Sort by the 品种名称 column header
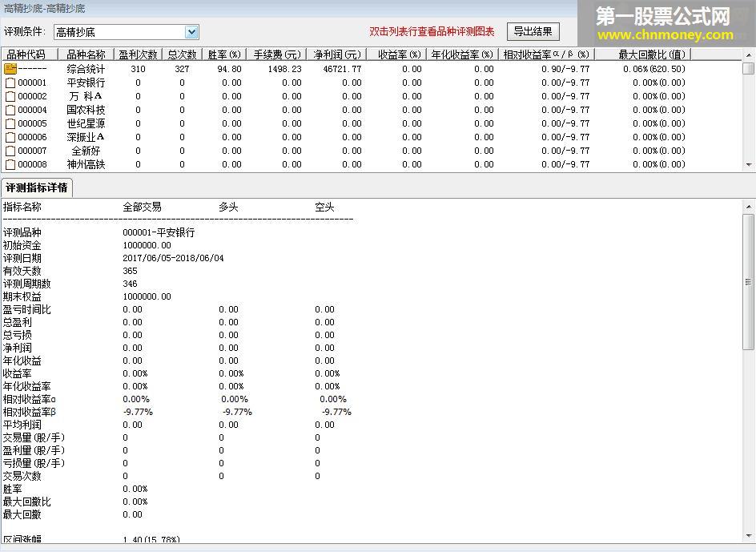Viewport: 756px width, 552px height. coord(86,54)
